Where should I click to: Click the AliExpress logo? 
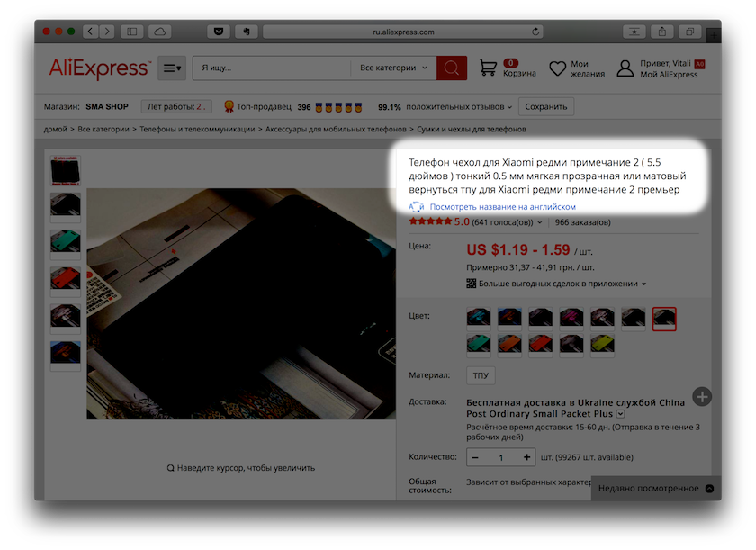100,68
